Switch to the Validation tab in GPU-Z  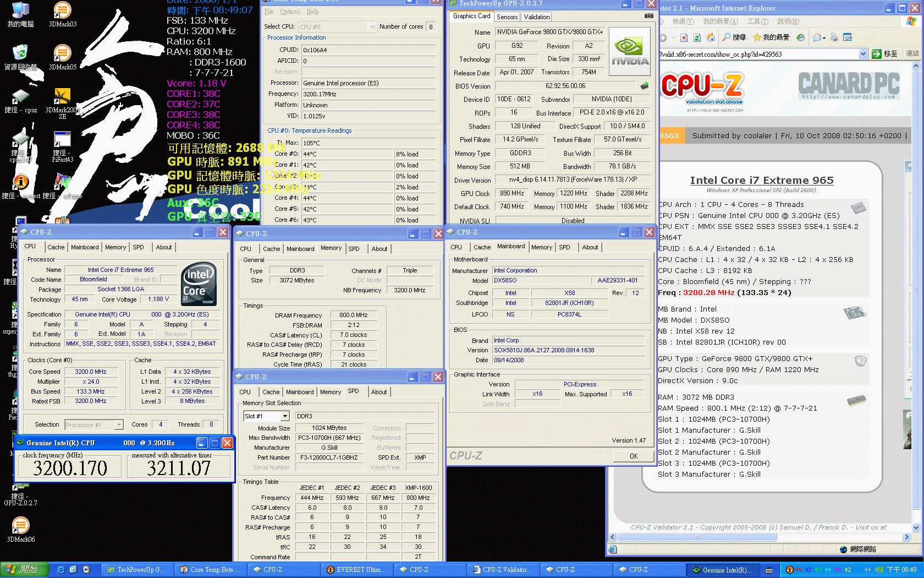pyautogui.click(x=536, y=17)
